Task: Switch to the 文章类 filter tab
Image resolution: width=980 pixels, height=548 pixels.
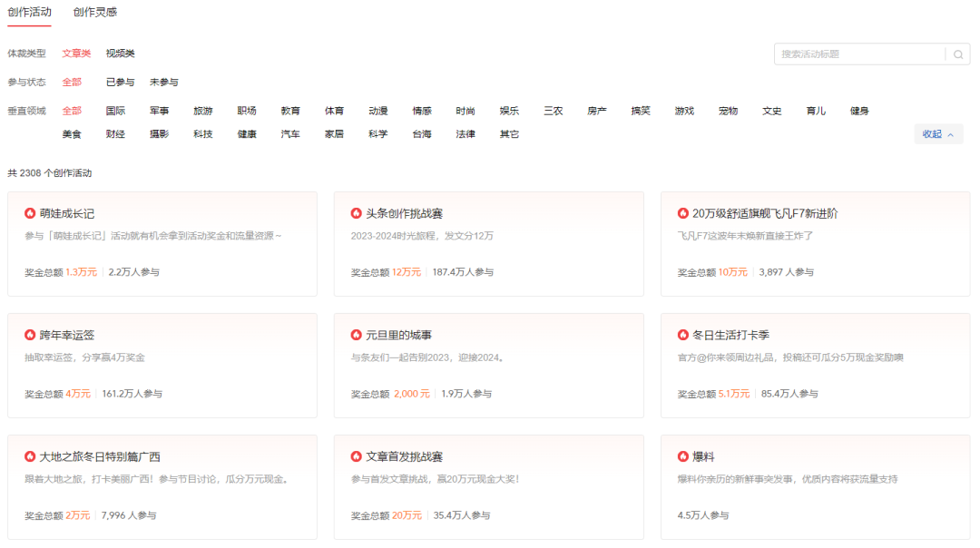Action: [76, 54]
